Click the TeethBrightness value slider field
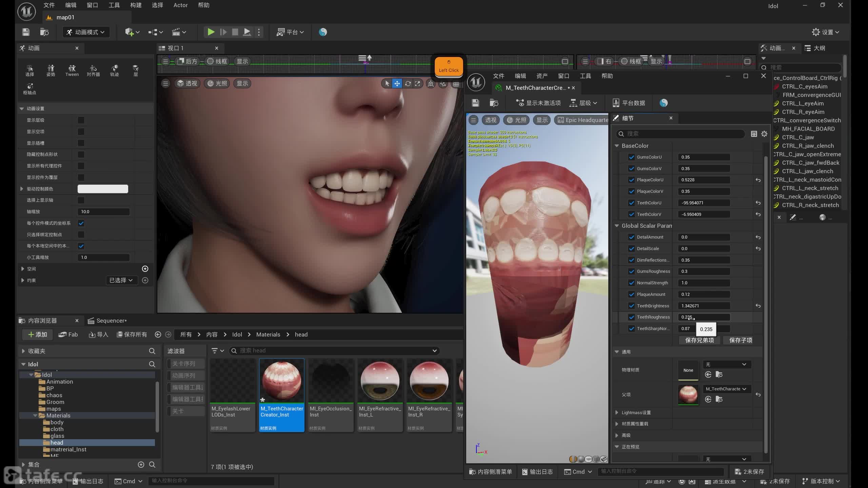Screen dimensions: 868x488 point(704,306)
